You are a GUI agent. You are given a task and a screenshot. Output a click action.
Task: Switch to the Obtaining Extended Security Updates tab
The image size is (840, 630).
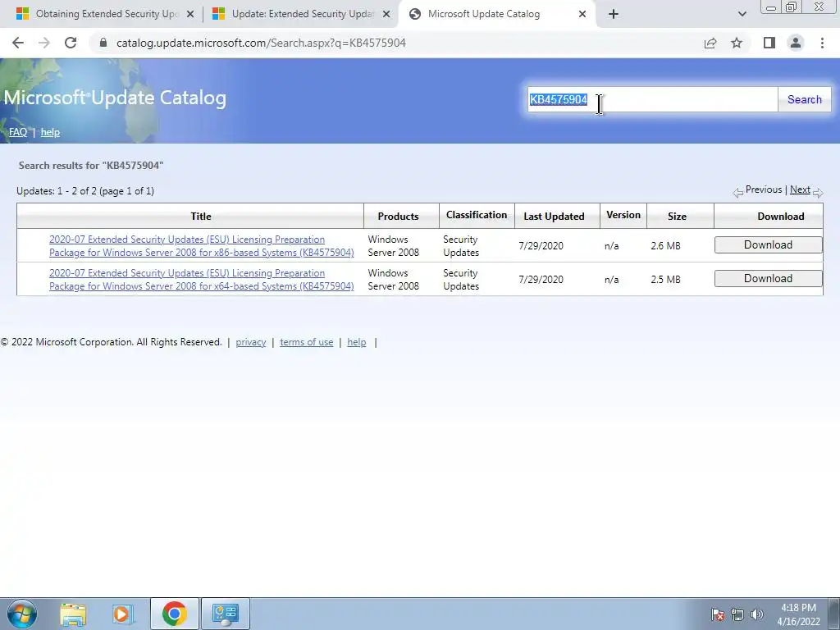106,14
